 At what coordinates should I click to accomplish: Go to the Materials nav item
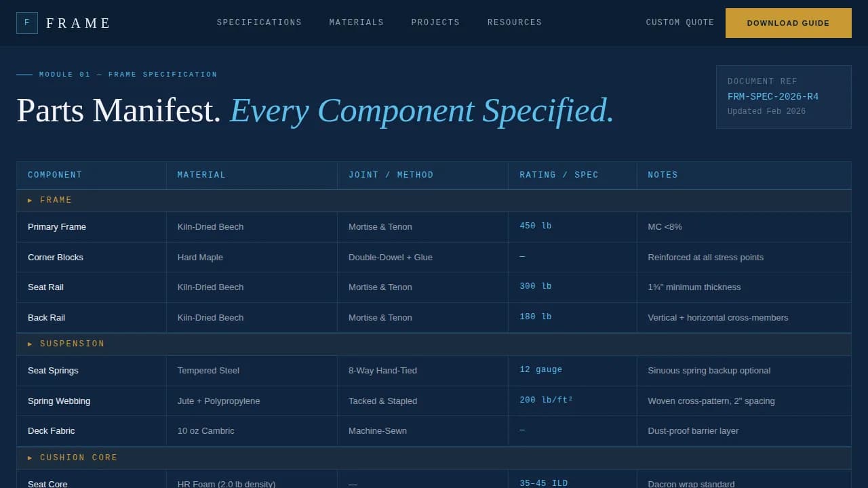[x=356, y=22]
